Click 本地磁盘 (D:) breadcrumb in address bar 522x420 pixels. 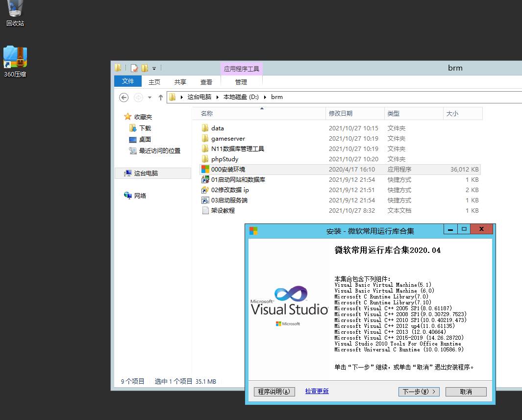[x=241, y=97]
